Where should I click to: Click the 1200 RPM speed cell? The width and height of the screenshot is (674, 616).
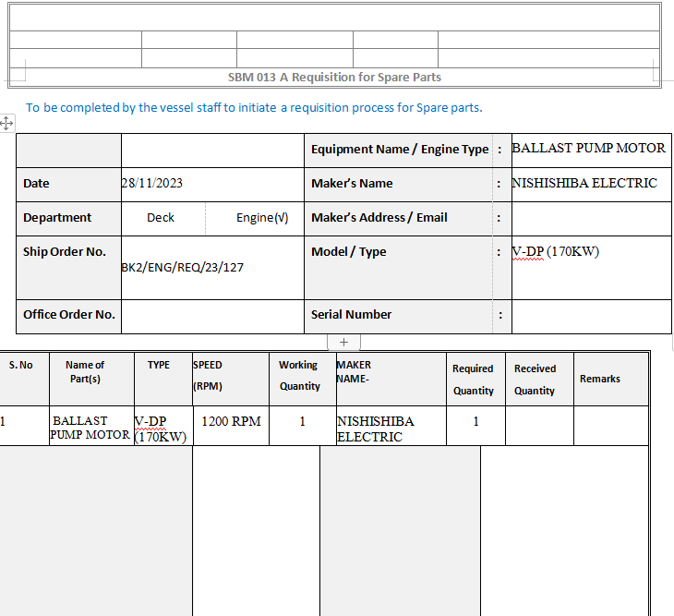coord(231,421)
